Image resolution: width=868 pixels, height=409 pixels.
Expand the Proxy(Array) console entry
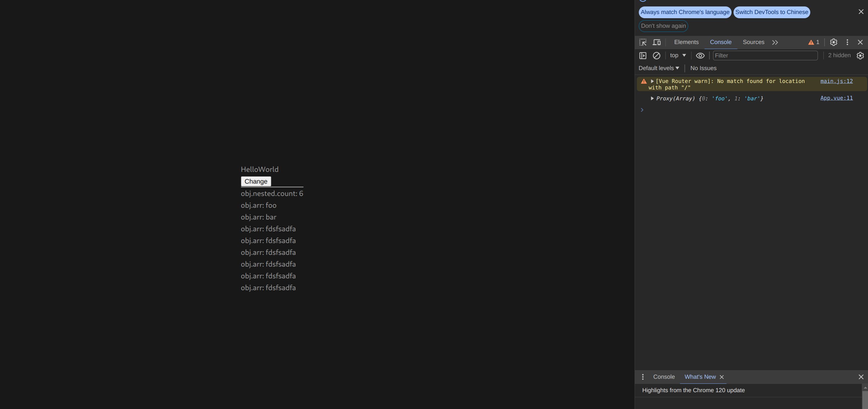[x=652, y=98]
